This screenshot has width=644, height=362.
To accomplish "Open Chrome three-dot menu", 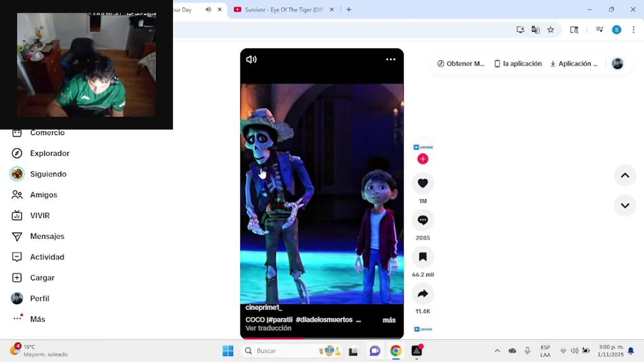I will pos(633,30).
